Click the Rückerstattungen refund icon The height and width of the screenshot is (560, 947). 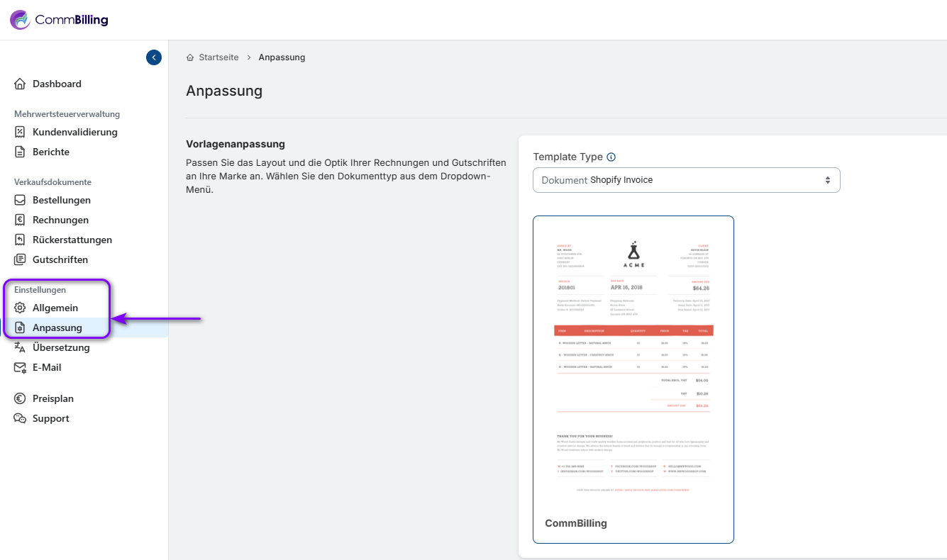(20, 240)
